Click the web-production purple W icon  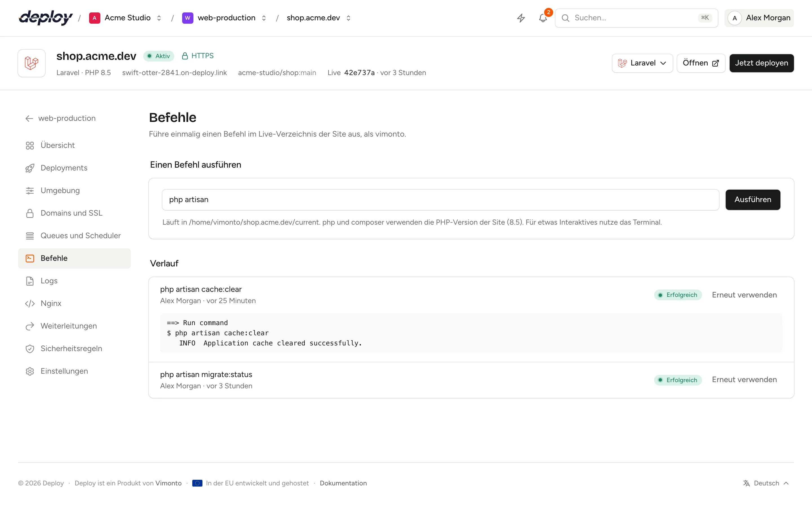point(187,18)
